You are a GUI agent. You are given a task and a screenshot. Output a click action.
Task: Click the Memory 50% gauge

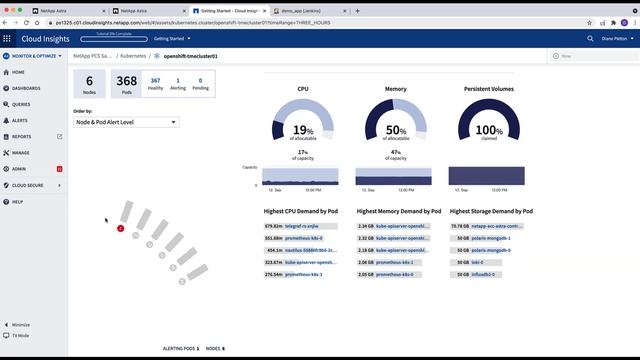pyautogui.click(x=396, y=121)
